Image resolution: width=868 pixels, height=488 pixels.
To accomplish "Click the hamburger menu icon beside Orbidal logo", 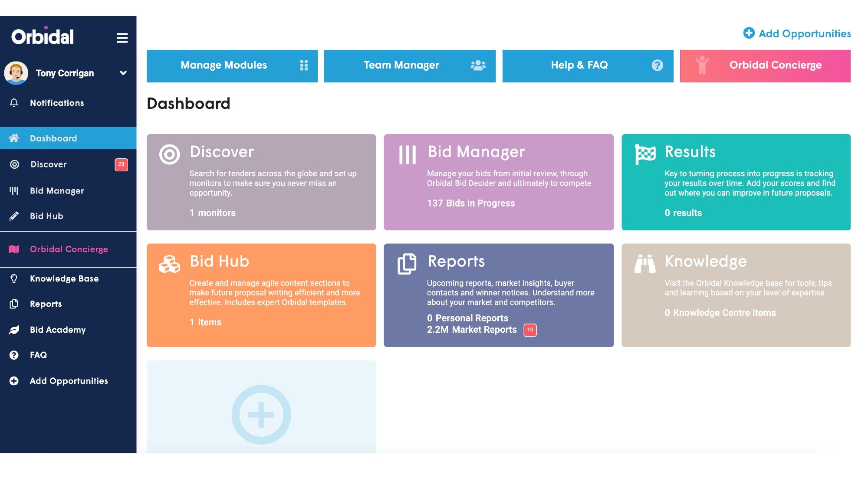I will (122, 38).
